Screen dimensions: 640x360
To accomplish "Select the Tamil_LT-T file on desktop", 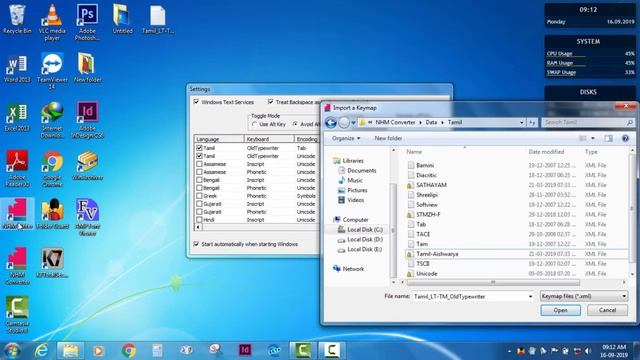I will (158, 19).
